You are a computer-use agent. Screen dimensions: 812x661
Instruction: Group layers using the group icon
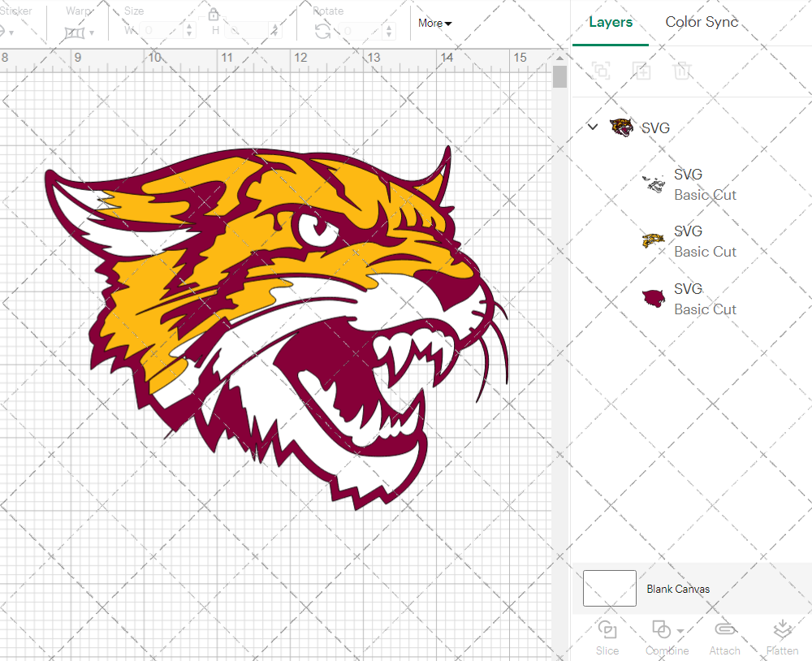point(601,71)
